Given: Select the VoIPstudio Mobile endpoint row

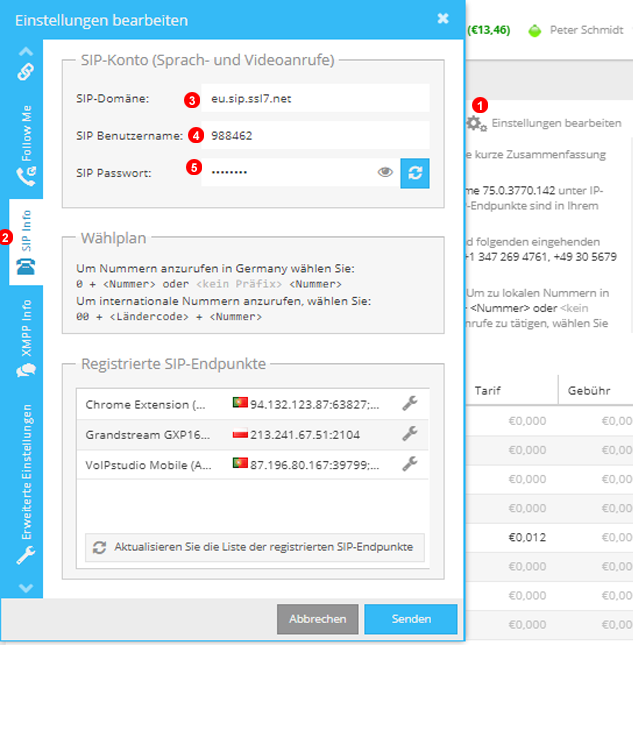Looking at the screenshot, I should coord(253,464).
